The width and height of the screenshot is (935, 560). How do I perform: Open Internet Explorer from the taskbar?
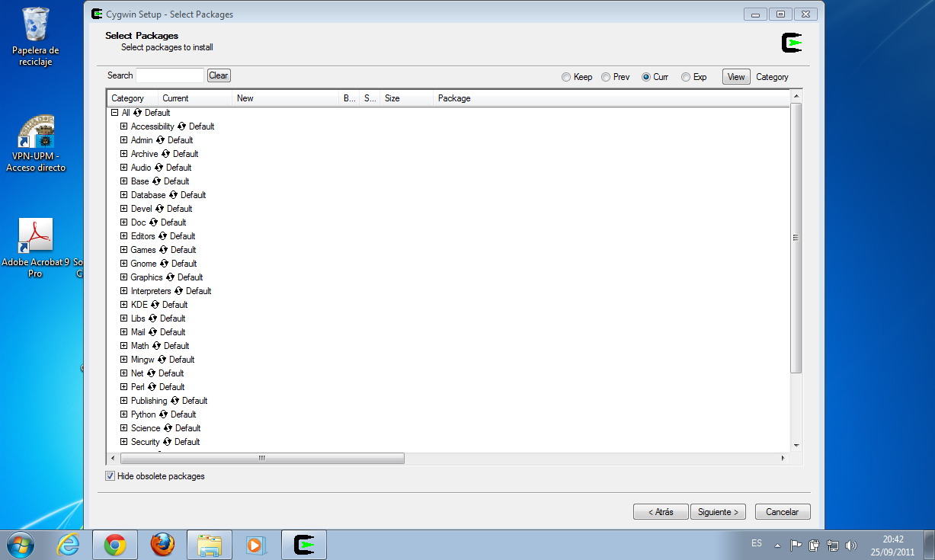(69, 545)
